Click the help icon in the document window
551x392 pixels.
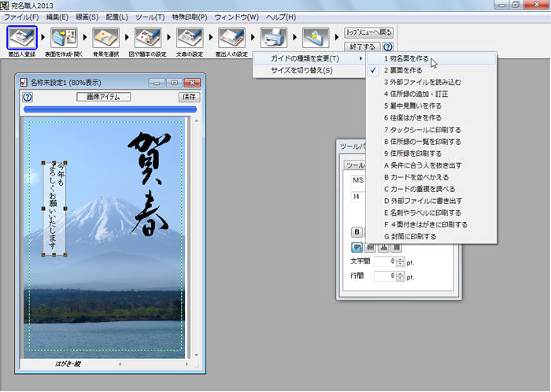pos(28,97)
